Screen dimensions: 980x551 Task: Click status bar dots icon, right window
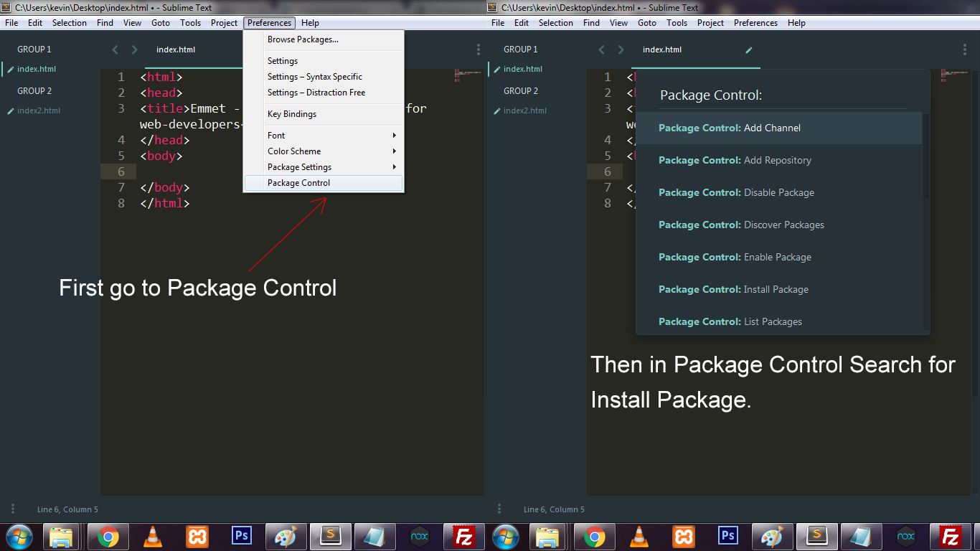click(x=499, y=509)
